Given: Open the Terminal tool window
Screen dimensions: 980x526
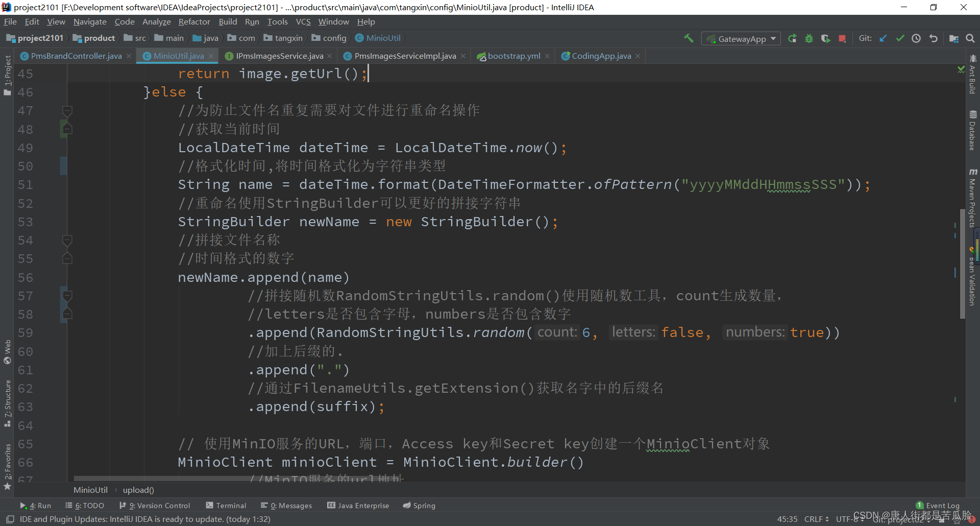Looking at the screenshot, I should coord(226,506).
